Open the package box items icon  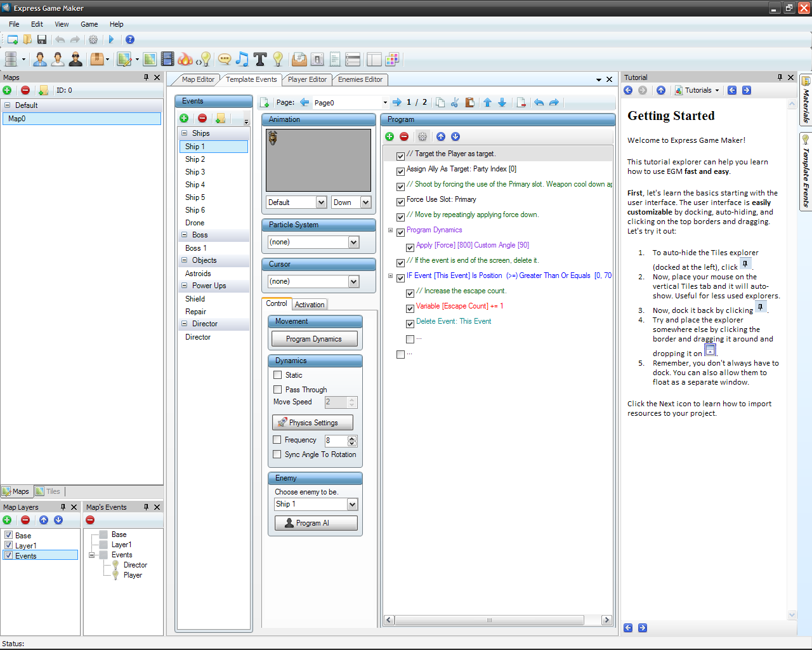(96, 59)
